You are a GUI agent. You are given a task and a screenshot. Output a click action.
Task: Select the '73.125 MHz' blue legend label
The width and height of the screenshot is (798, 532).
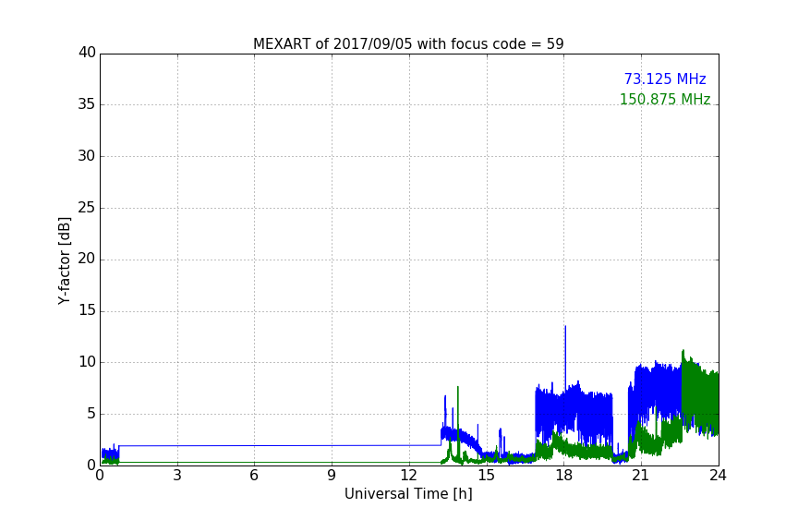665,79
